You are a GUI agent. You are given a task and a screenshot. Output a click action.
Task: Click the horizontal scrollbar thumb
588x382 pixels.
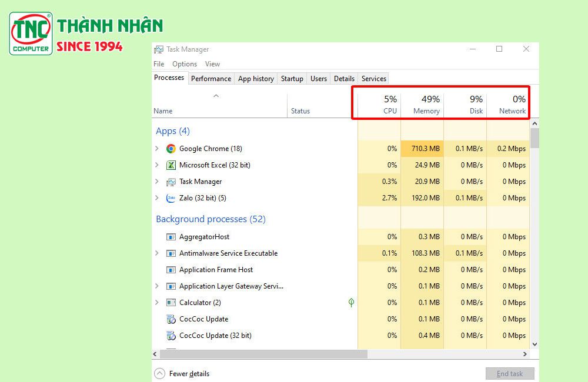click(x=263, y=354)
